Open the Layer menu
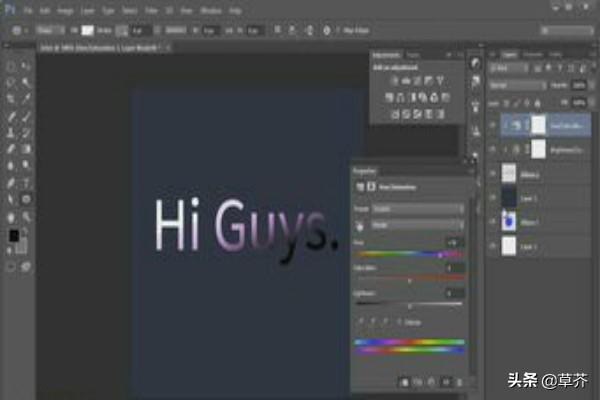Screen dimensions: 600x400 [88, 11]
